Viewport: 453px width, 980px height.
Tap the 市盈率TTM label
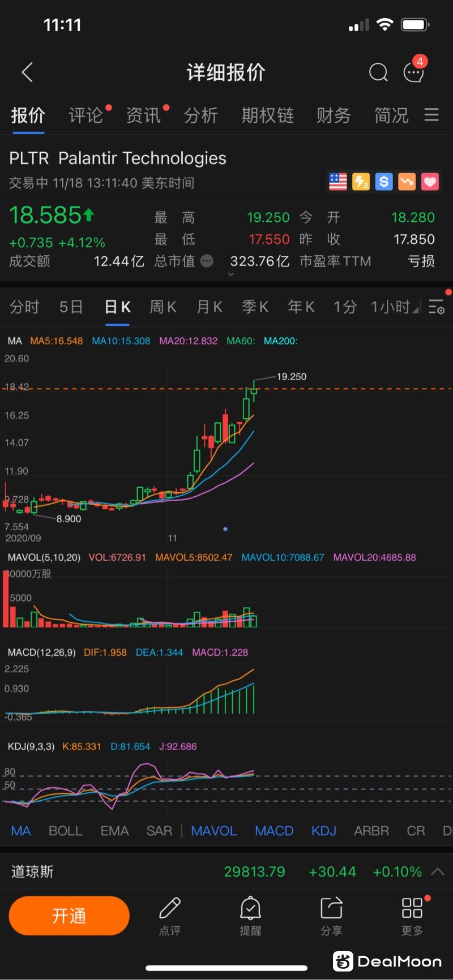tap(335, 261)
